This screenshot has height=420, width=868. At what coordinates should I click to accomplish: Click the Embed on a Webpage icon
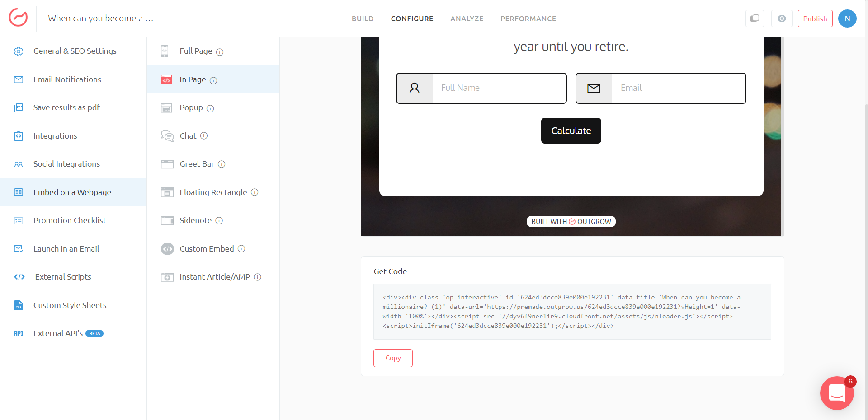pos(19,192)
